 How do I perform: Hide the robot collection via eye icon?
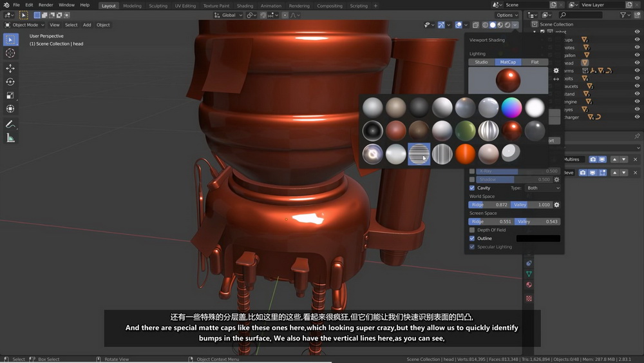coord(637,32)
